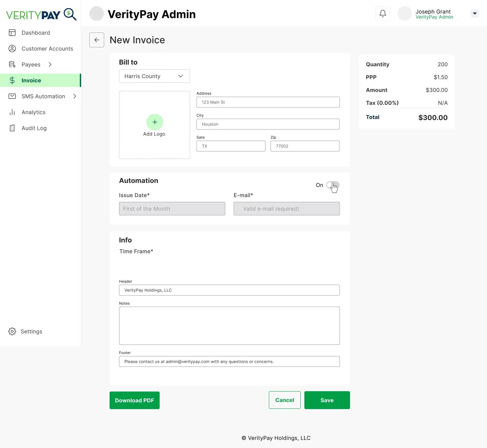Open the Dashboard sidebar icon
The image size is (487, 448).
click(12, 32)
